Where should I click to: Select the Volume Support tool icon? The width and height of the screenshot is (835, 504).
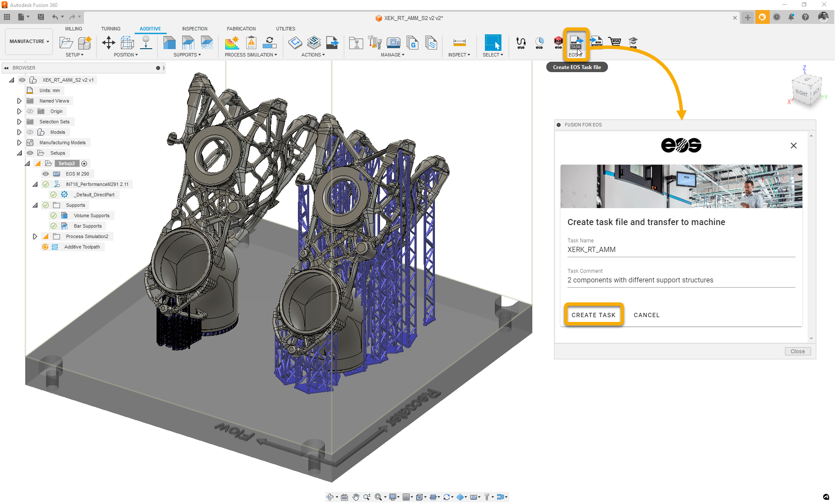[x=169, y=43]
